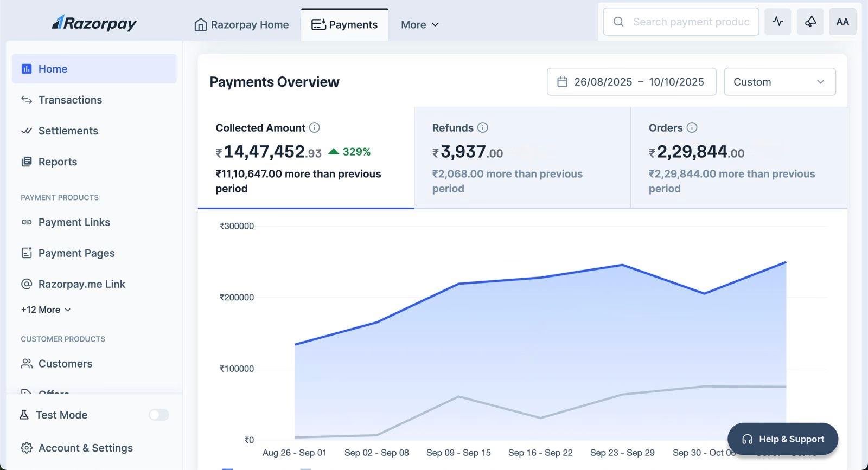Screen dimensions: 868x470
Task: Select the Orders overview tab
Action: (739, 158)
